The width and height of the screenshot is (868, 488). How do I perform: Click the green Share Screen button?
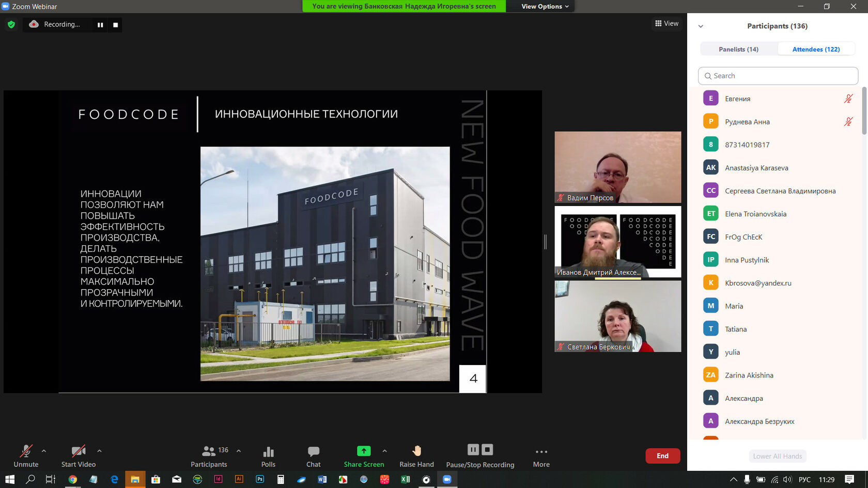click(364, 455)
